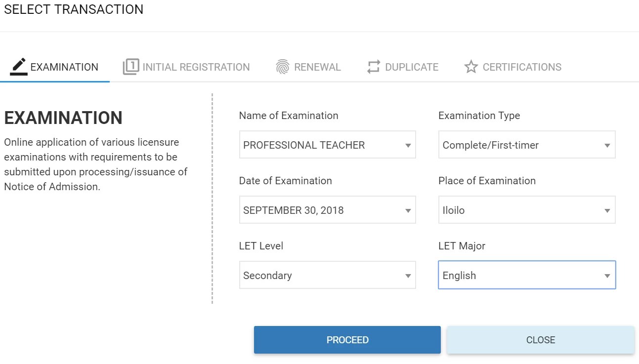
Task: Click the Renewal fingerprint icon
Action: coord(282,67)
